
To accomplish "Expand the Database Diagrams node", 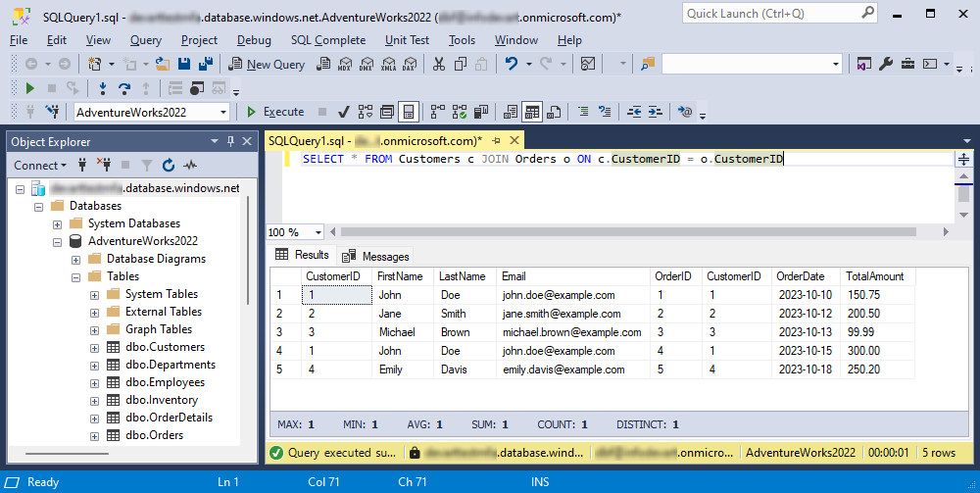I will [75, 259].
